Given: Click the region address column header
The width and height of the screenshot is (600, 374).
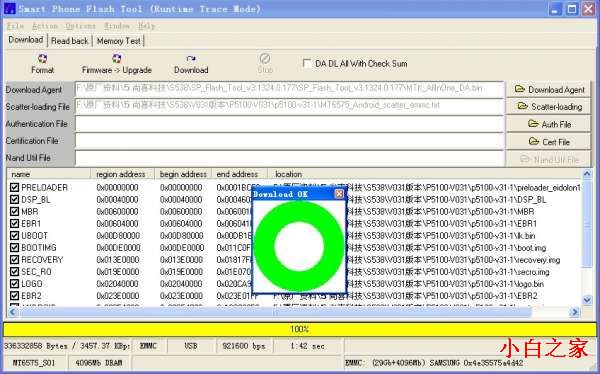Looking at the screenshot, I should 122,174.
